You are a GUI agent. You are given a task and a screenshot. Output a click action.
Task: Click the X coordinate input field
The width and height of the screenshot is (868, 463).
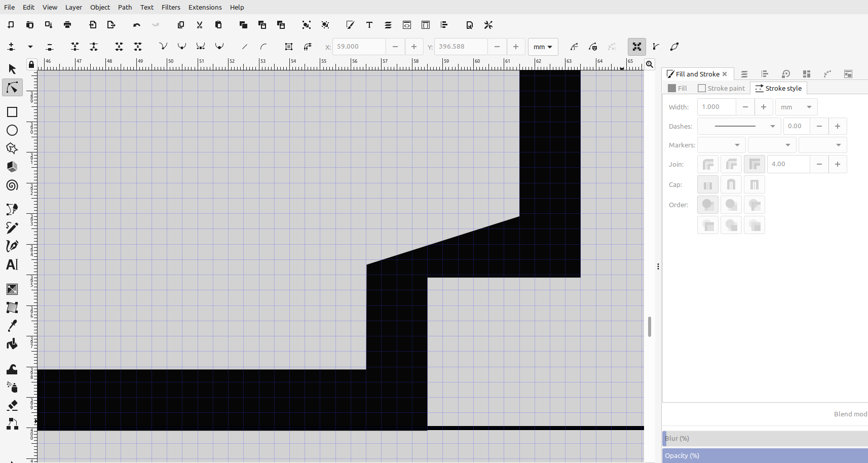[x=359, y=47]
